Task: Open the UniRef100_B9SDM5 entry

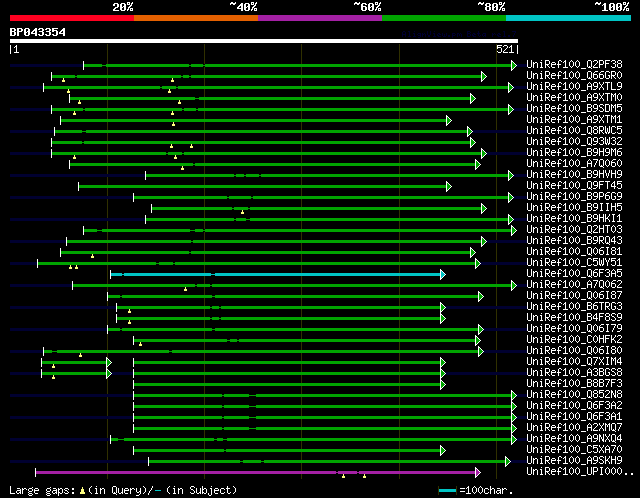Action: click(574, 109)
